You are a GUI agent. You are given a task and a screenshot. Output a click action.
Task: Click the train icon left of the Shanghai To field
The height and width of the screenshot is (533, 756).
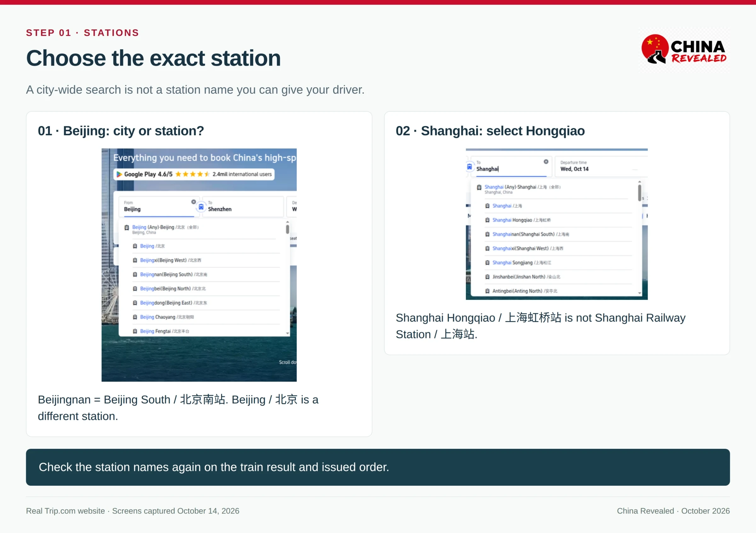click(x=470, y=167)
